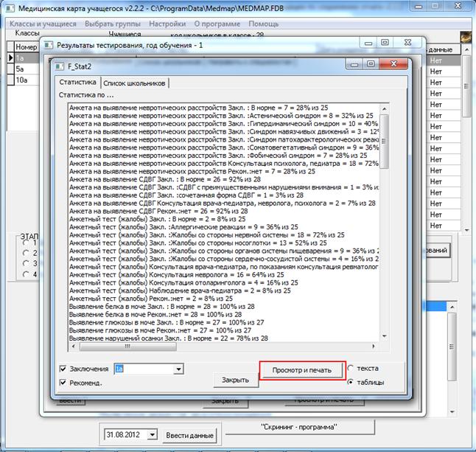Select the текста radio option
This screenshot has width=476, height=452.
[351, 367]
